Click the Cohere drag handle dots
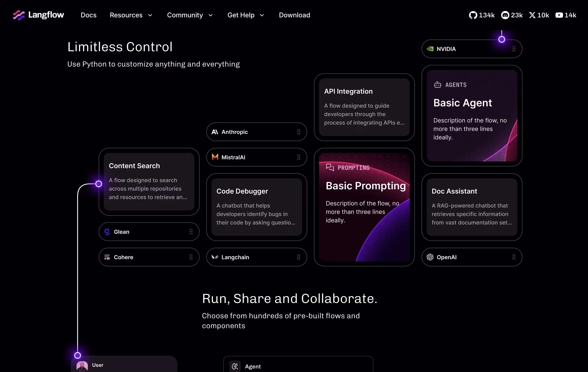588x372 pixels. point(191,257)
